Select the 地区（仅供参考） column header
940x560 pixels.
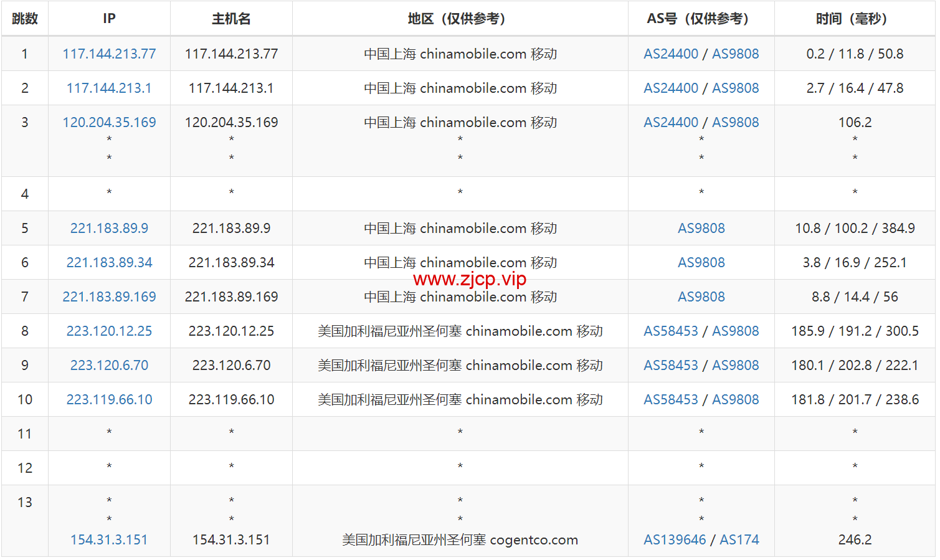click(x=460, y=19)
